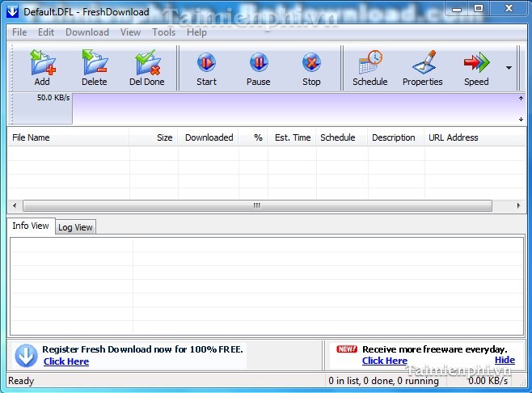
Task: Close the FreshDownload window
Action: tap(509, 8)
